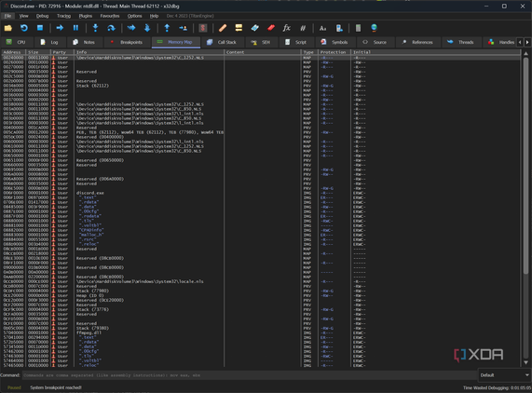Open the Calculator icon
This screenshot has height=393, width=532.
(x=358, y=28)
